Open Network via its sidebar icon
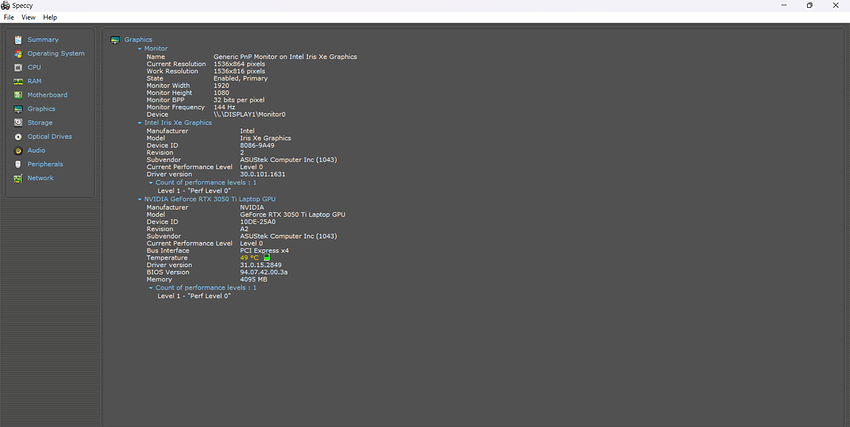The image size is (850, 427). coord(17,178)
